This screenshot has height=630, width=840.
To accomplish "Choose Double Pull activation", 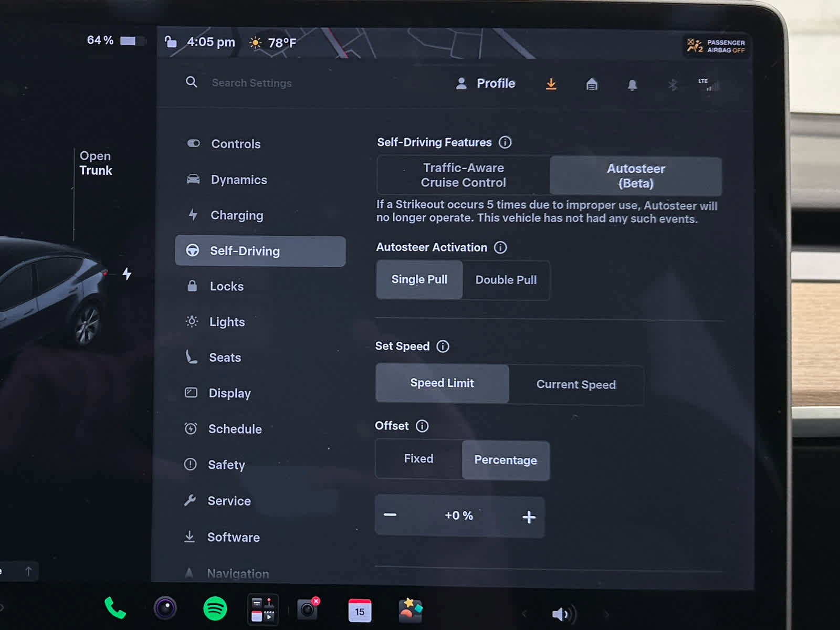I will 506,280.
